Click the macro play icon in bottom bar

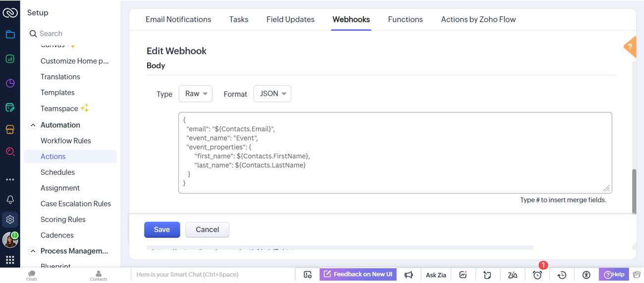(x=308, y=275)
